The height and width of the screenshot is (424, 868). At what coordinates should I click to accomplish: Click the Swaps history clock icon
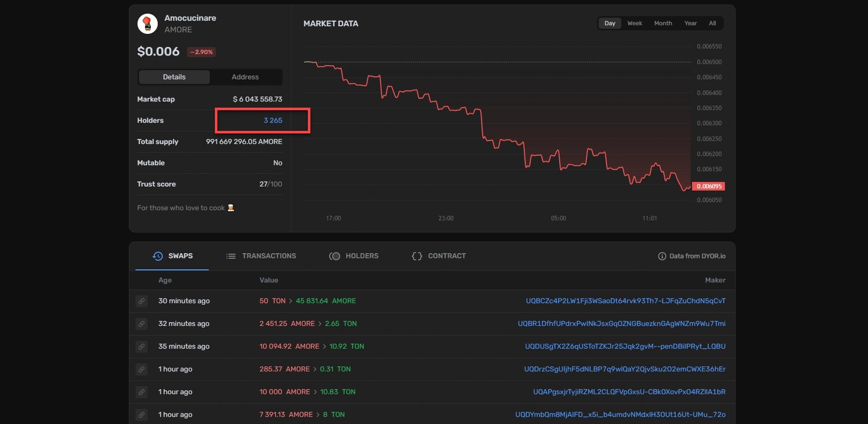pos(158,256)
